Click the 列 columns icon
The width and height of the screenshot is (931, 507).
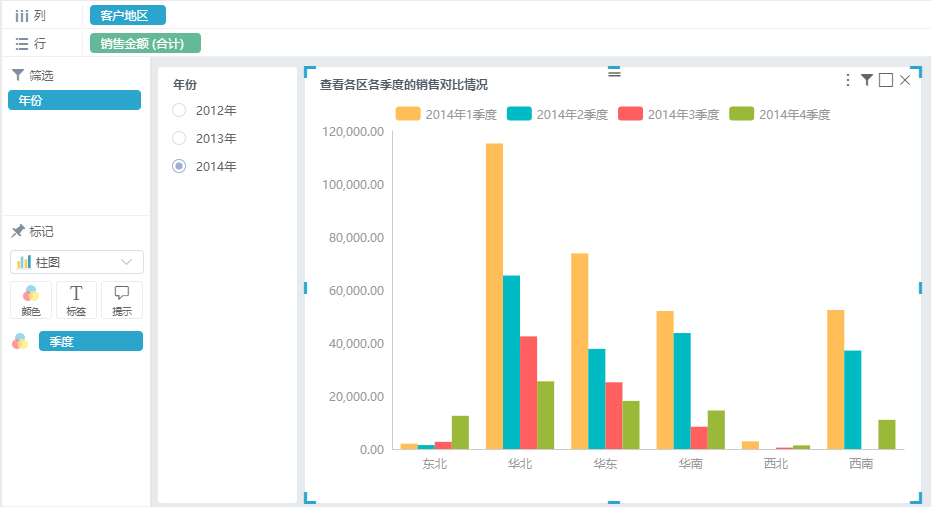(x=22, y=16)
